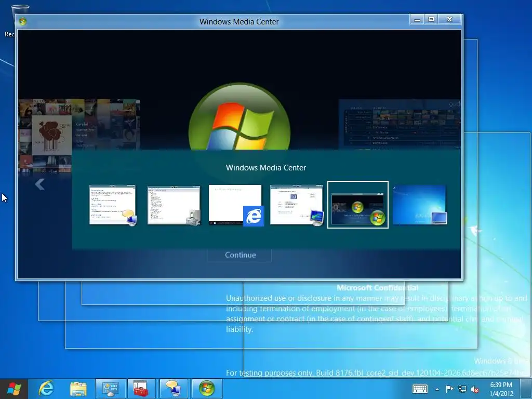This screenshot has width=532, height=399.
Task: Open the Action Center flag icon
Action: click(x=449, y=389)
